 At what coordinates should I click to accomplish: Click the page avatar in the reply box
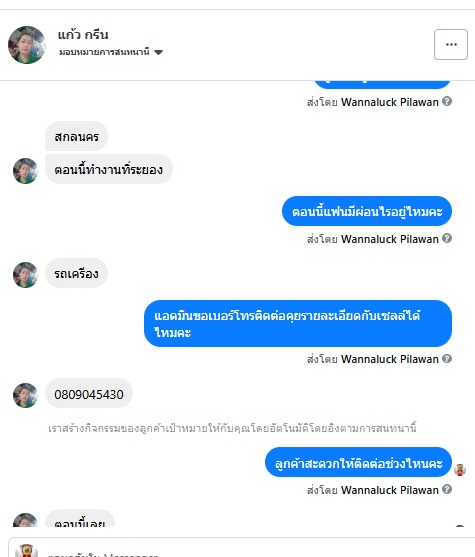click(26, 551)
